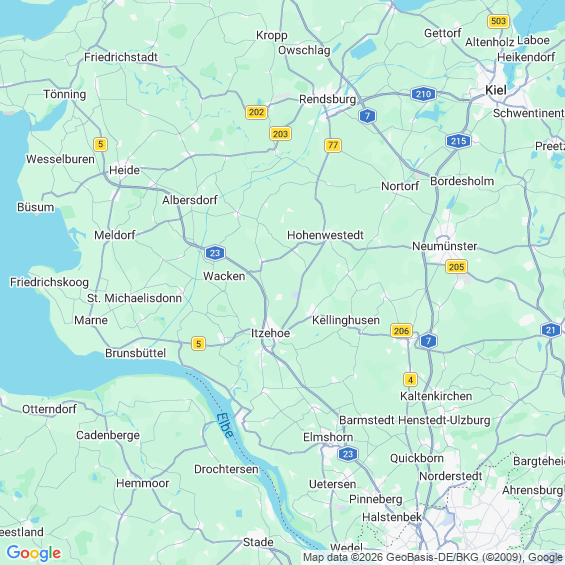This screenshot has width=565, height=565.
Task: Click the Map data attribution text
Action: [433, 557]
